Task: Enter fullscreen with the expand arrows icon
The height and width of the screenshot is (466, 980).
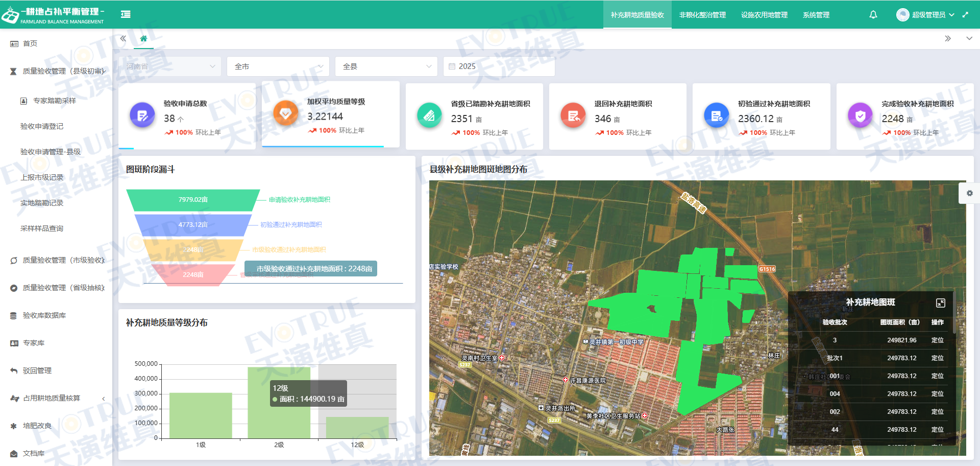Action: tap(965, 15)
